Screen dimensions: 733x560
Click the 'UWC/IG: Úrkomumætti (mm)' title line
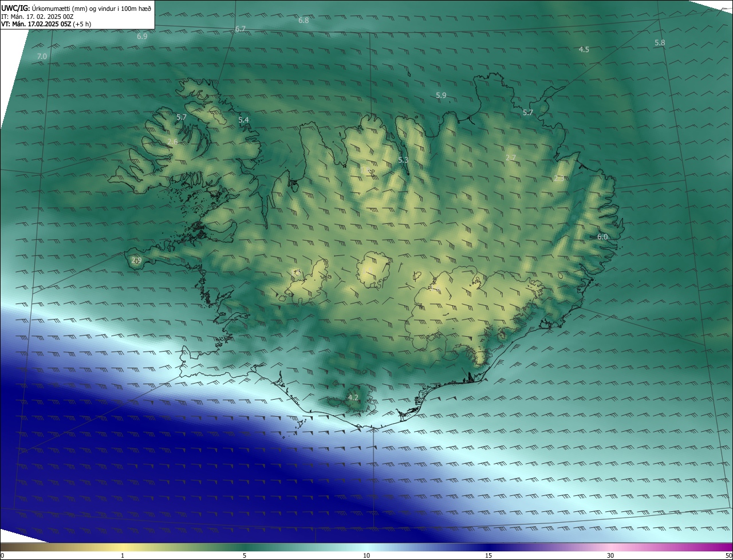pyautogui.click(x=76, y=8)
